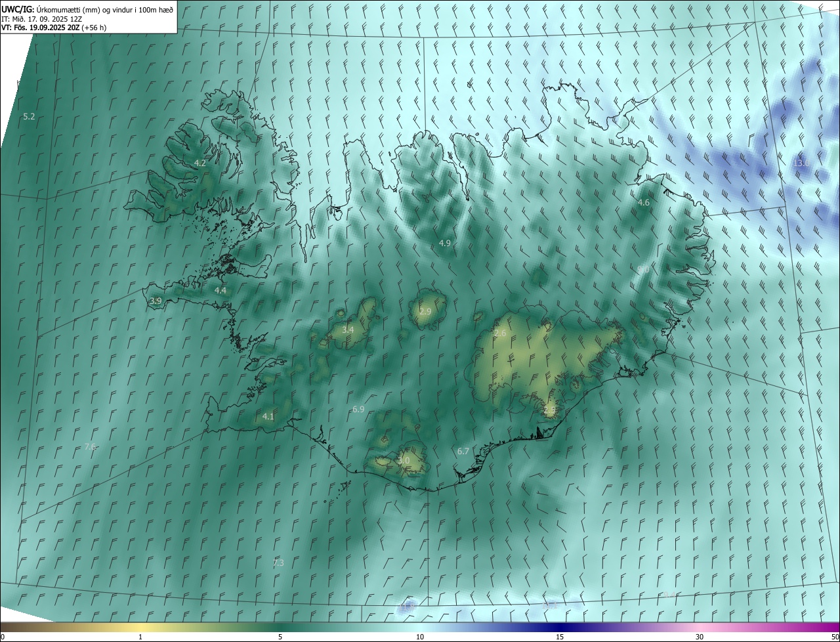The height and width of the screenshot is (642, 840).
Task: Click the colorbar tick label 15
Action: click(x=560, y=637)
